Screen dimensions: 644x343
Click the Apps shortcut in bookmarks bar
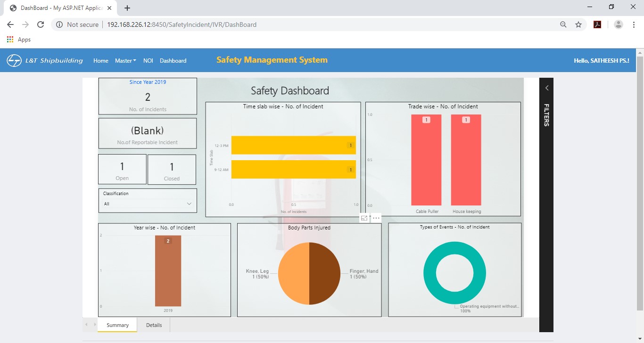coord(19,40)
